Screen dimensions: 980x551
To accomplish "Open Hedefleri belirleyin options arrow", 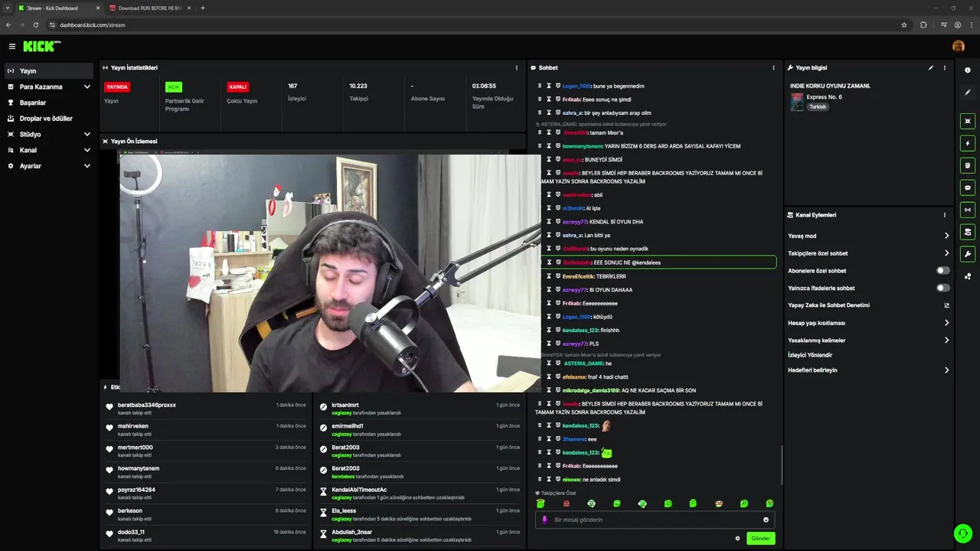I will (x=946, y=370).
